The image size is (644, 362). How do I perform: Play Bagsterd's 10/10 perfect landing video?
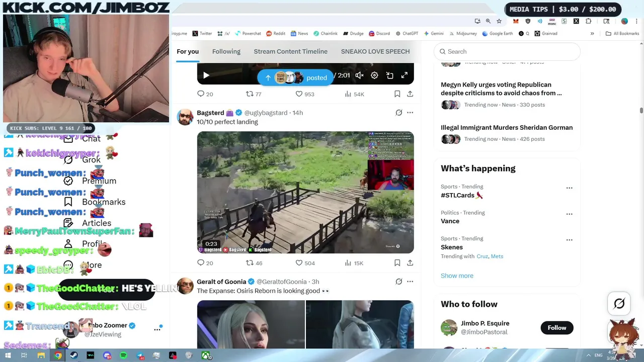(x=305, y=193)
